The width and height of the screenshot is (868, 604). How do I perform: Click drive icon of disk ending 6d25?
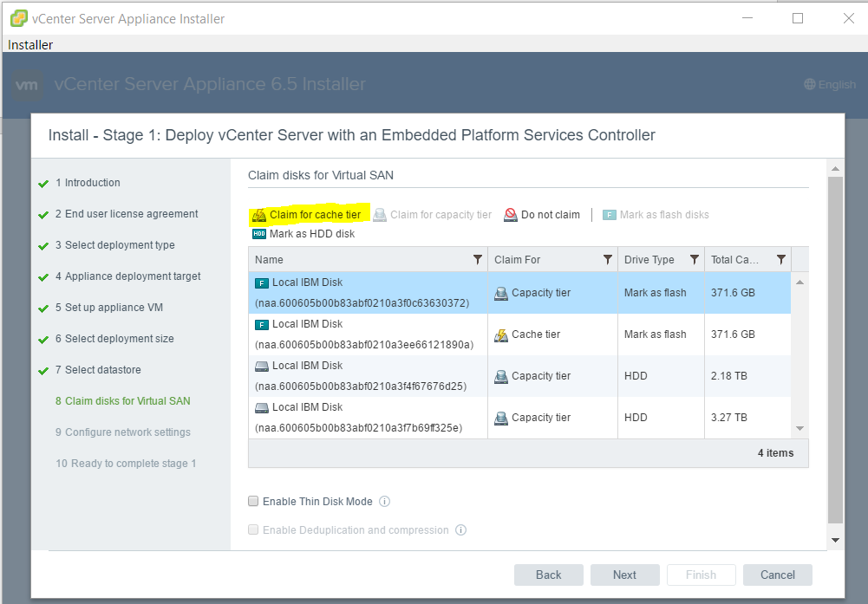tap(262, 366)
